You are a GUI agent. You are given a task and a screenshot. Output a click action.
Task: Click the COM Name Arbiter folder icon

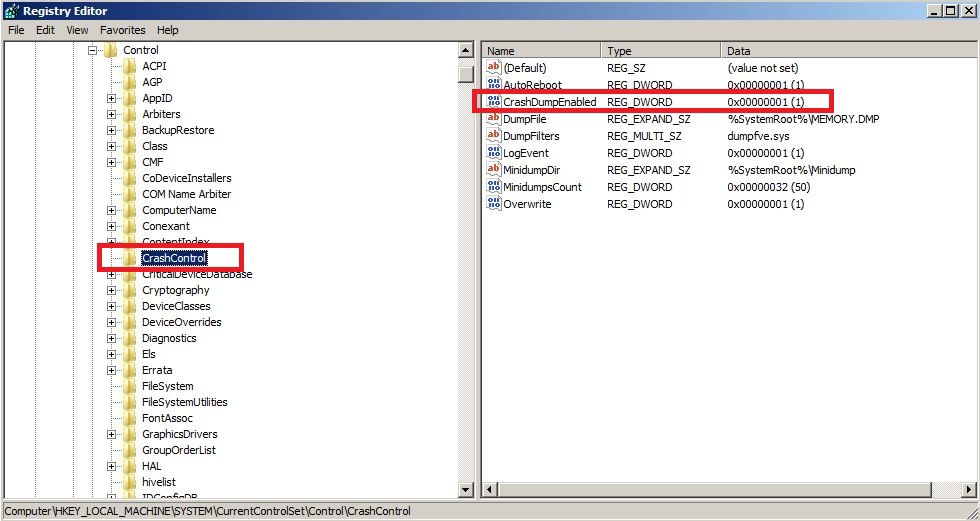click(129, 194)
